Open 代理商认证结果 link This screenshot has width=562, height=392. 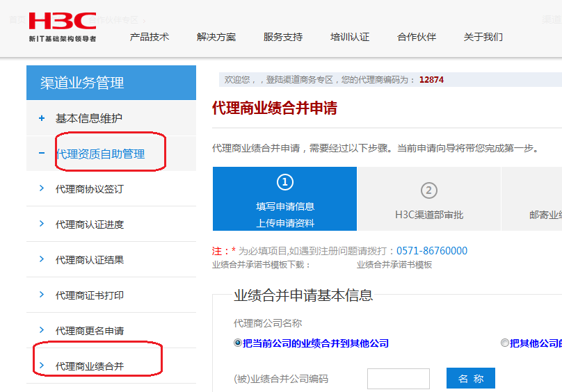[89, 260]
